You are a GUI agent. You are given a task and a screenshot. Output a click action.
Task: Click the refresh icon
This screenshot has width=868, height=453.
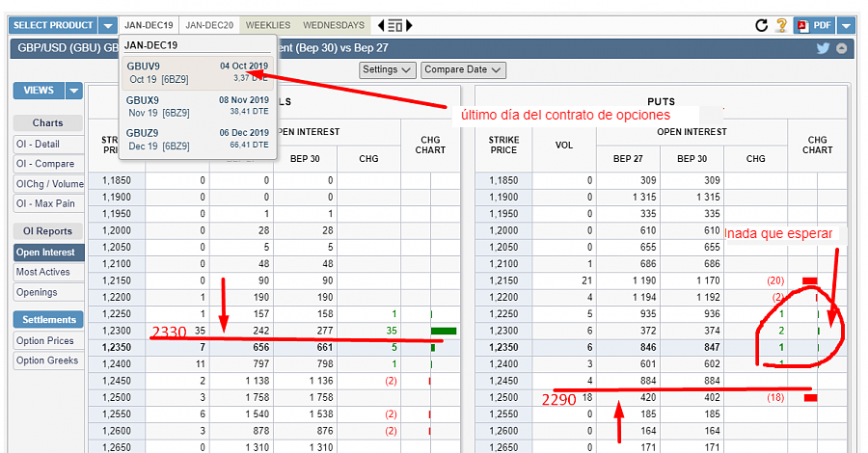point(762,26)
